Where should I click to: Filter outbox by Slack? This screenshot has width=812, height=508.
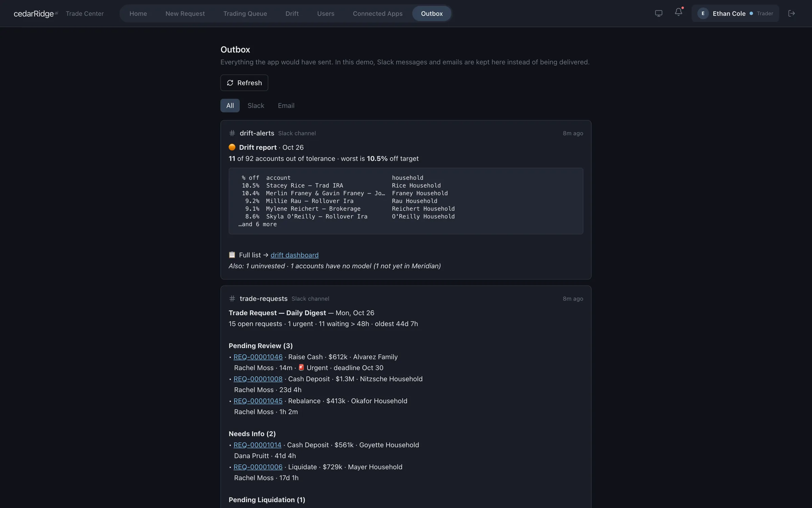coord(256,106)
